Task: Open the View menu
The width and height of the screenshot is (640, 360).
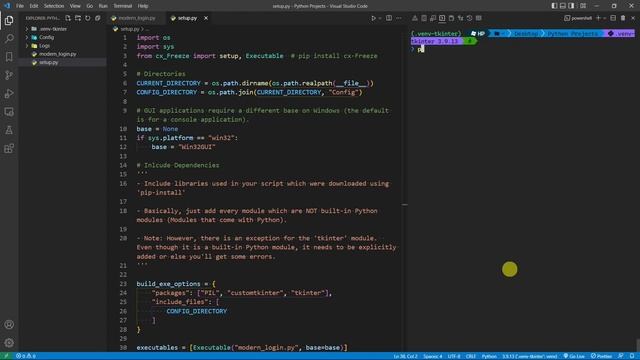Action: [x=75, y=6]
